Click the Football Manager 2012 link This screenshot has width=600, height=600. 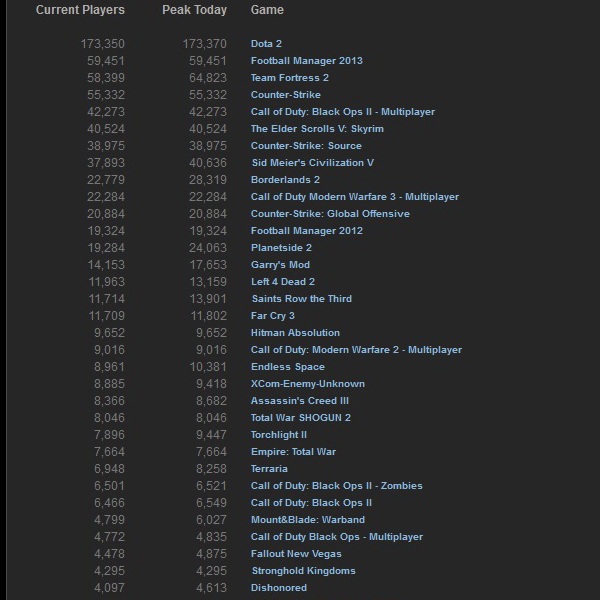pos(307,231)
